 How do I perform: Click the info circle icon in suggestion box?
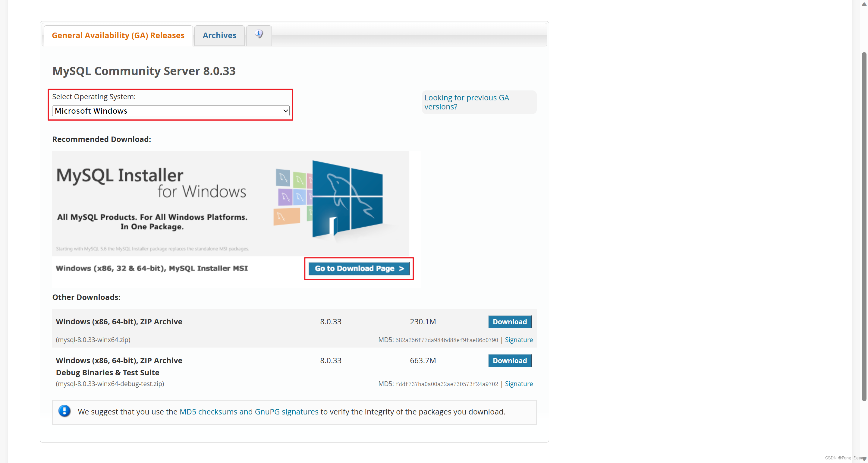(64, 411)
